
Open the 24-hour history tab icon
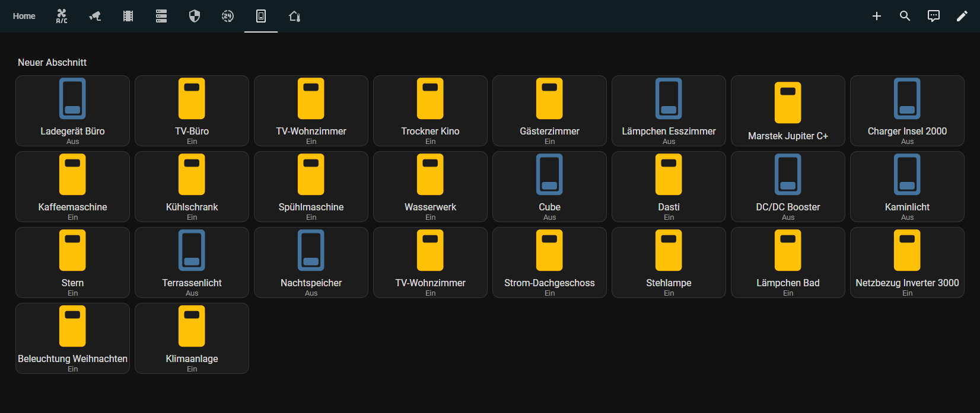click(228, 16)
